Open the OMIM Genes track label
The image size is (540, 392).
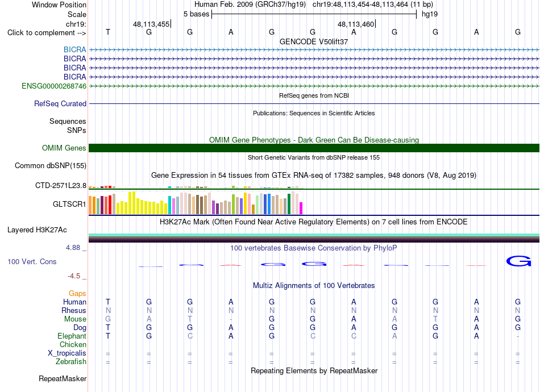[x=64, y=148]
